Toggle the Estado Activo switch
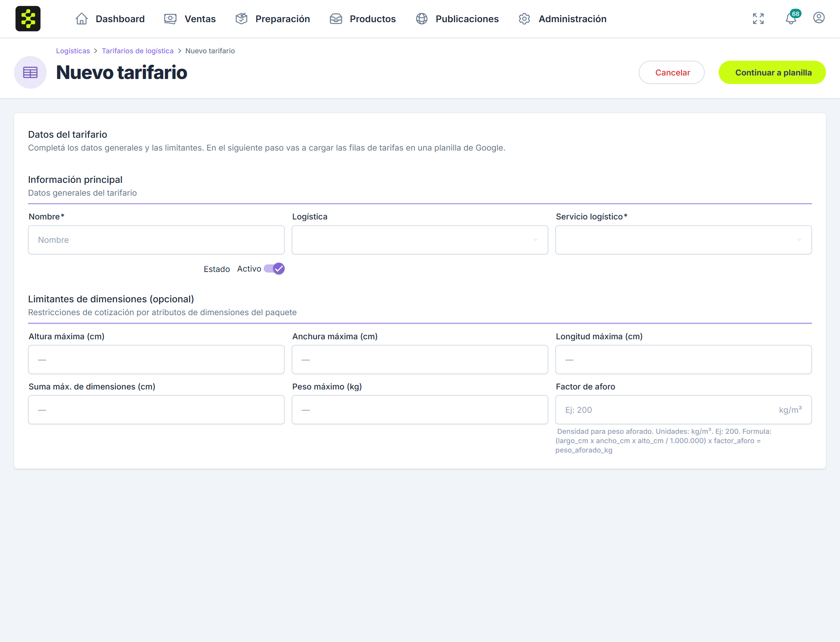Viewport: 840px width, 642px height. [x=274, y=268]
